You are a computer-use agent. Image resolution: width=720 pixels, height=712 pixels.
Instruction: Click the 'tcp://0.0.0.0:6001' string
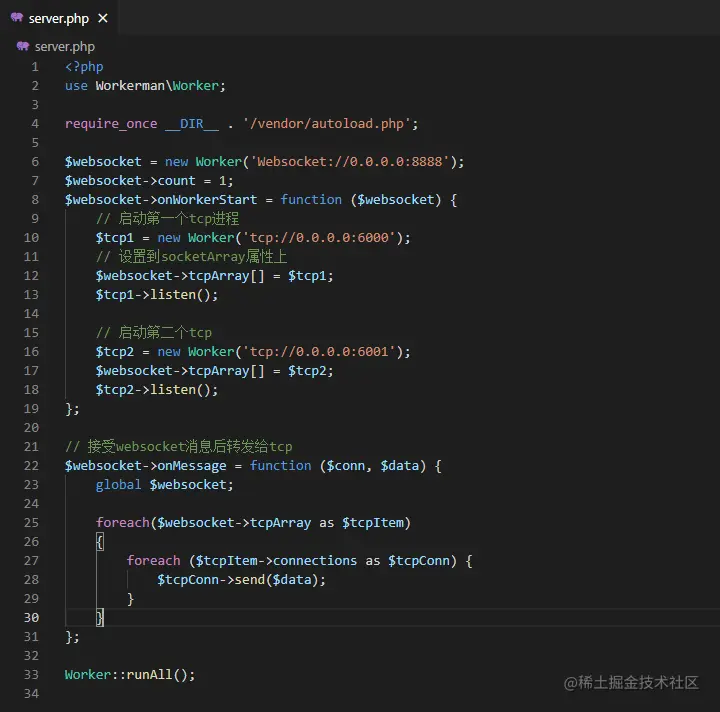(x=319, y=352)
